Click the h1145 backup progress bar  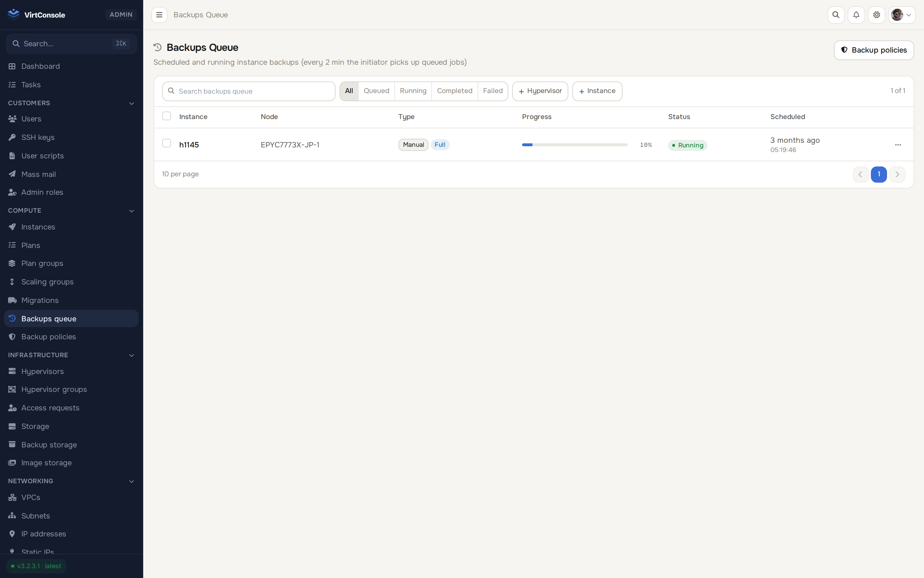[575, 145]
